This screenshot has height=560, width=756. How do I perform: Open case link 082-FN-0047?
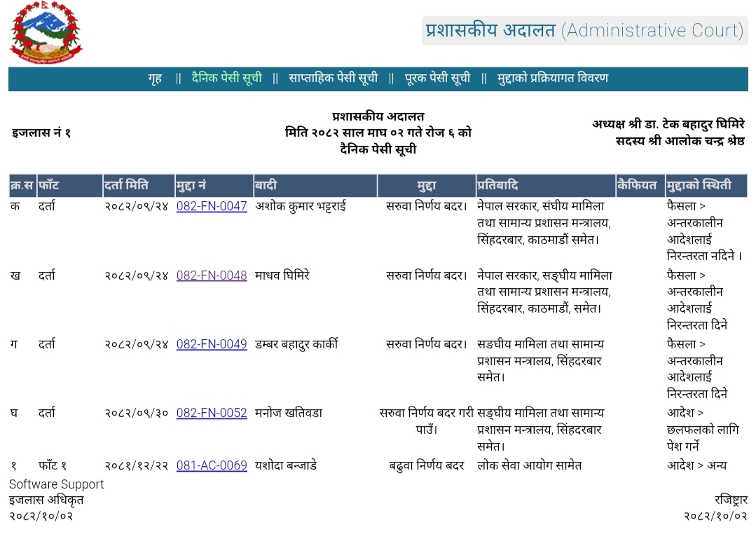[212, 207]
